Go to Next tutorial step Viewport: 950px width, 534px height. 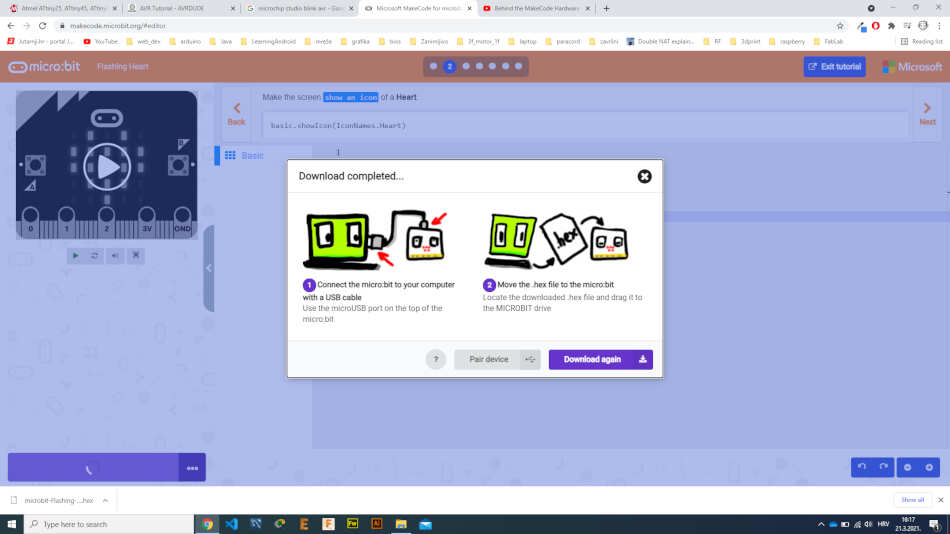pos(927,113)
